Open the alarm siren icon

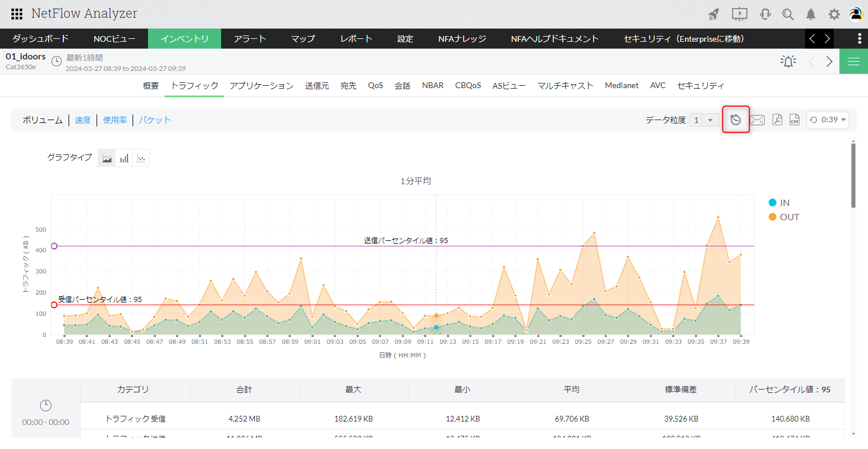pyautogui.click(x=788, y=61)
